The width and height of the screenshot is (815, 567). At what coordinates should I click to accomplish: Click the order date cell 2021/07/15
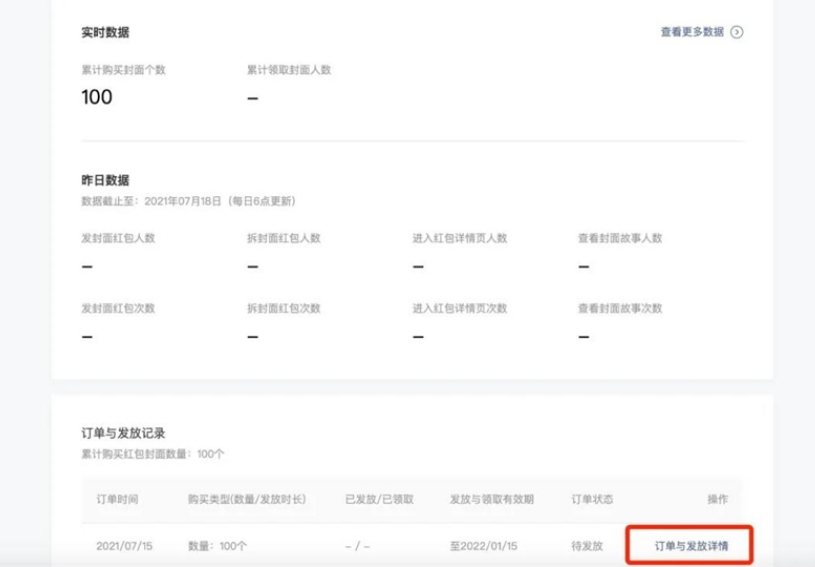124,546
